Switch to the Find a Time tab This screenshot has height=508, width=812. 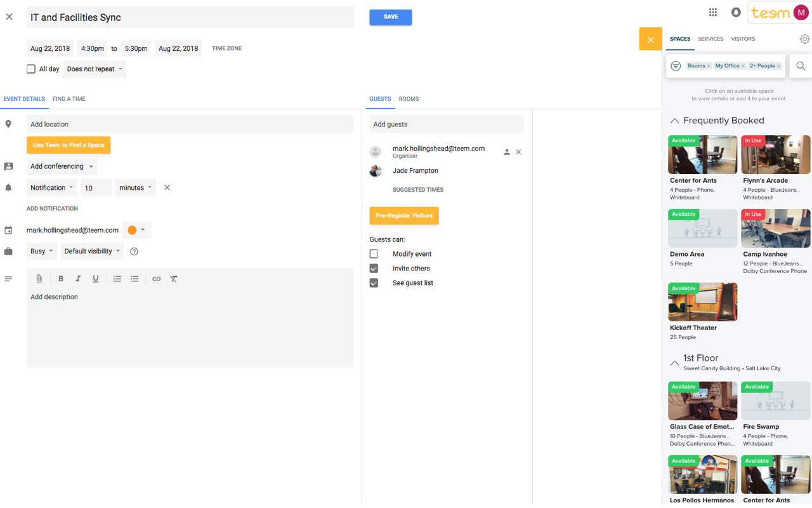click(x=69, y=99)
